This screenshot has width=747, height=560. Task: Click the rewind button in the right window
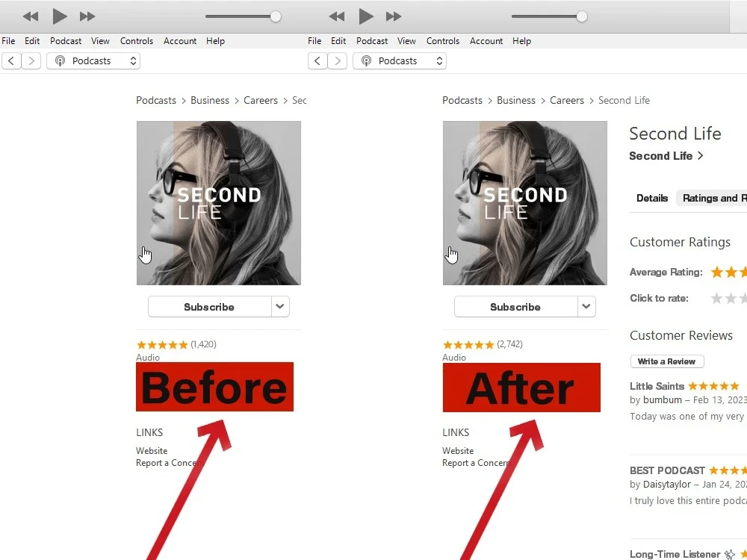click(337, 16)
